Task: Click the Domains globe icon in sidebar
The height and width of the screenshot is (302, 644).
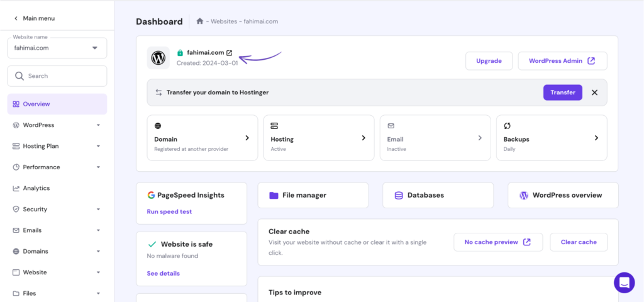Action: click(16, 252)
